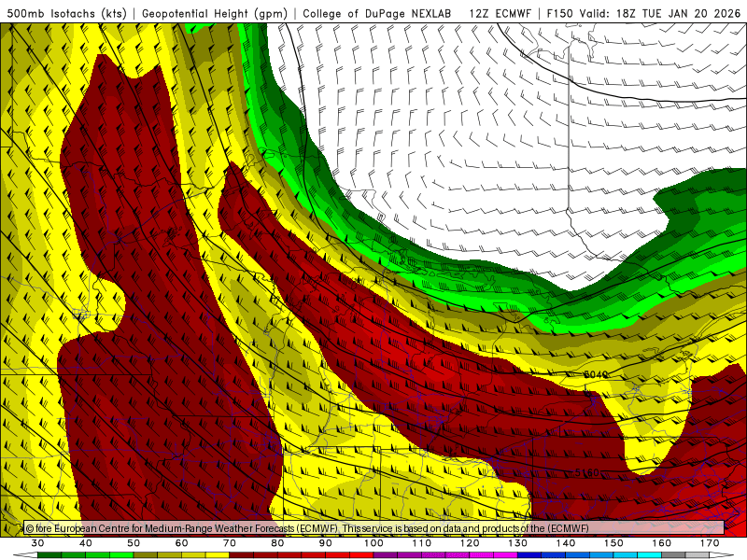Click the gray legend swatch at 160

(673, 555)
